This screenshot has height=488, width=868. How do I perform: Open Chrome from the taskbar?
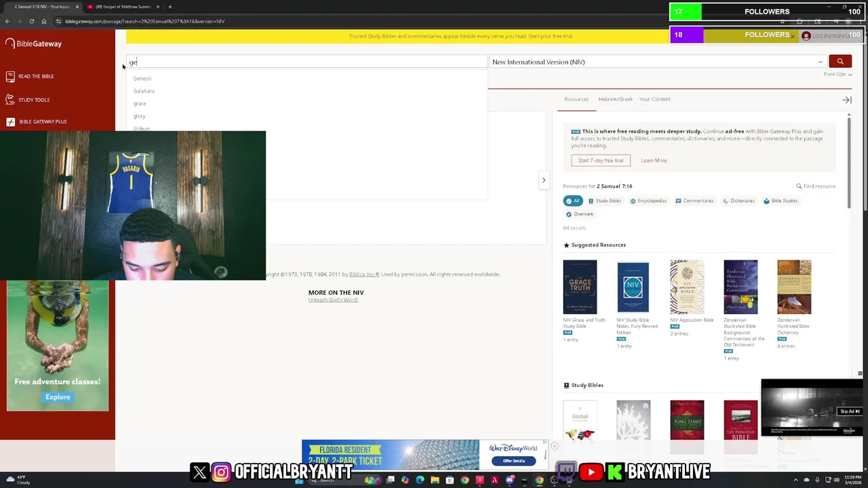[x=539, y=480]
